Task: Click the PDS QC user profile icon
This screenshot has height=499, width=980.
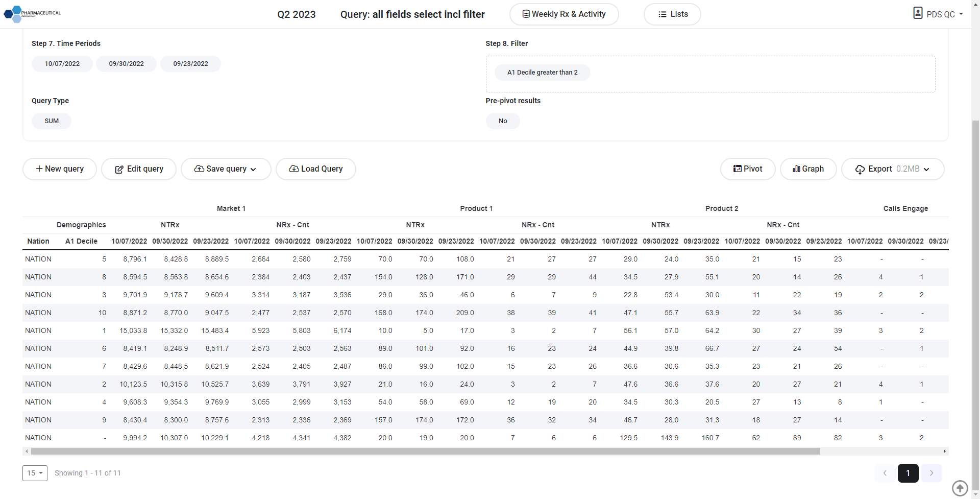Action: [918, 13]
